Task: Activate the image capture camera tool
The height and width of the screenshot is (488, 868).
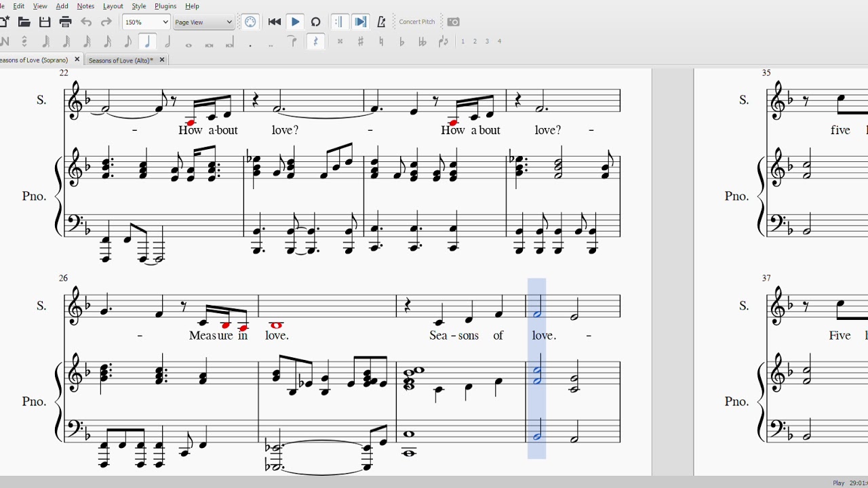Action: click(x=454, y=22)
